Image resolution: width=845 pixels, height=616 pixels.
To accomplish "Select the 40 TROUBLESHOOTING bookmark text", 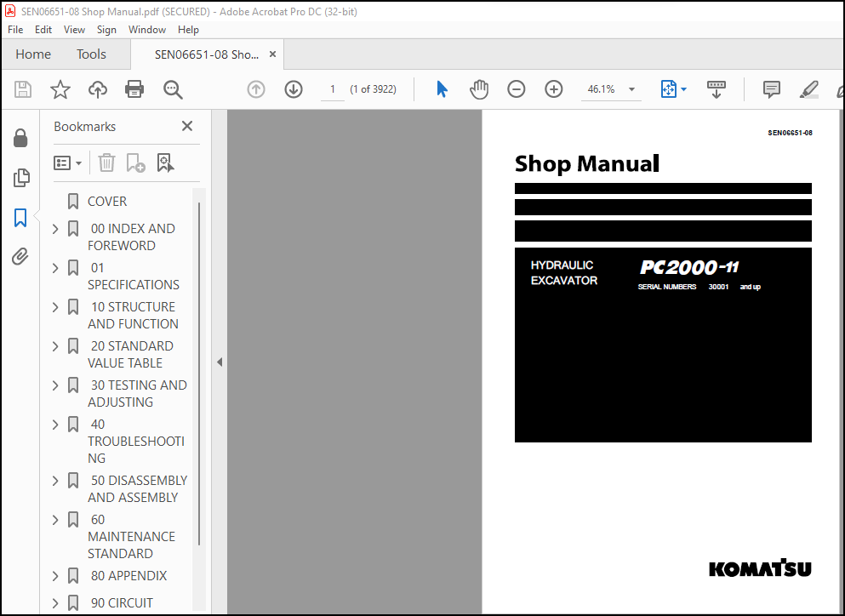I will pos(136,441).
